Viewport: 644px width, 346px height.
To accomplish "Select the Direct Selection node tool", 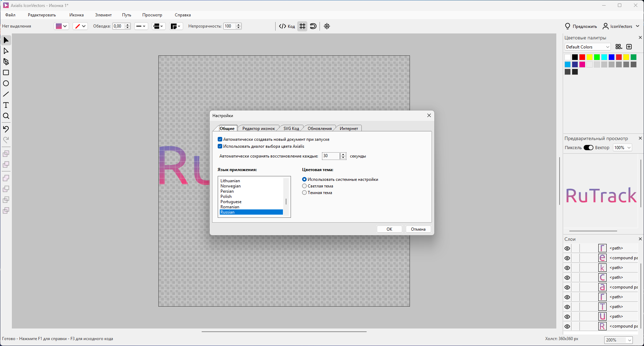I will click(x=6, y=51).
